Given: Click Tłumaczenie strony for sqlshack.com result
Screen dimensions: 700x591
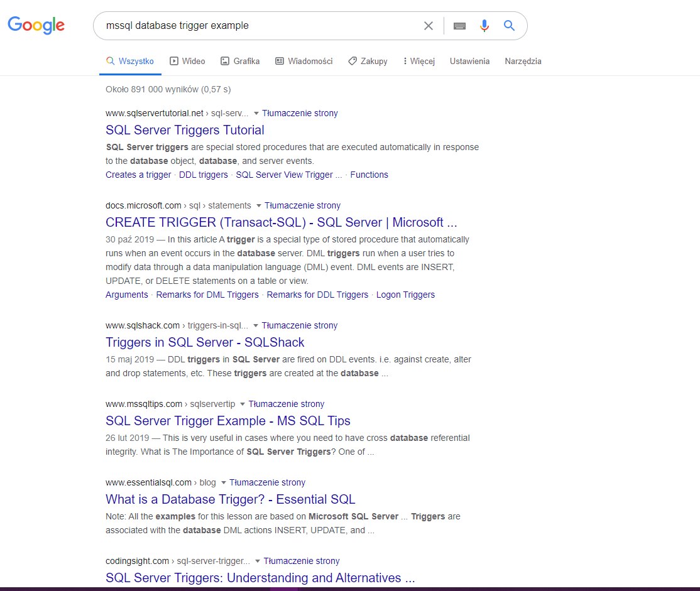Looking at the screenshot, I should coord(300,326).
